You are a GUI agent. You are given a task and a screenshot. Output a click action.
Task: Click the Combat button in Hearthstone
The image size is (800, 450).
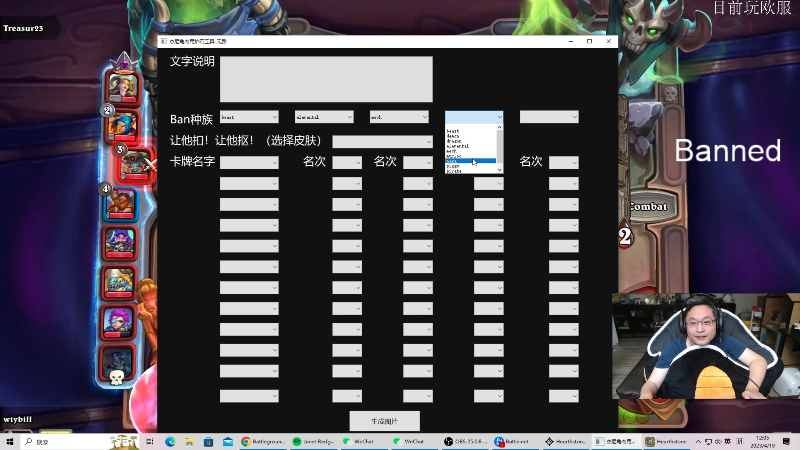point(648,207)
